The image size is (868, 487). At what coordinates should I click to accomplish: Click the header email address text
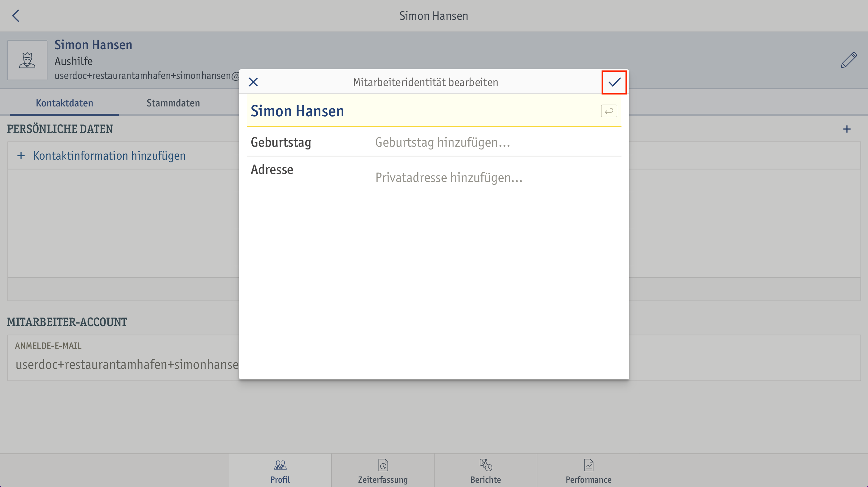click(x=147, y=75)
